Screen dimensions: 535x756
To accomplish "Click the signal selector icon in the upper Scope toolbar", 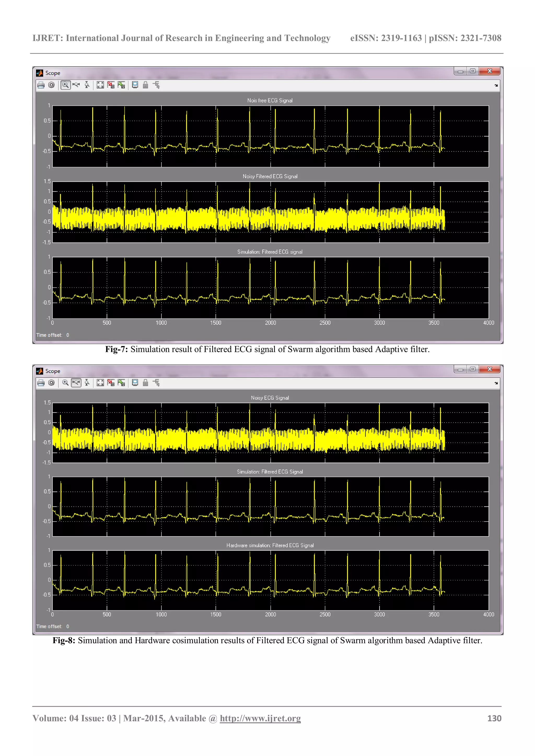I will (x=156, y=85).
